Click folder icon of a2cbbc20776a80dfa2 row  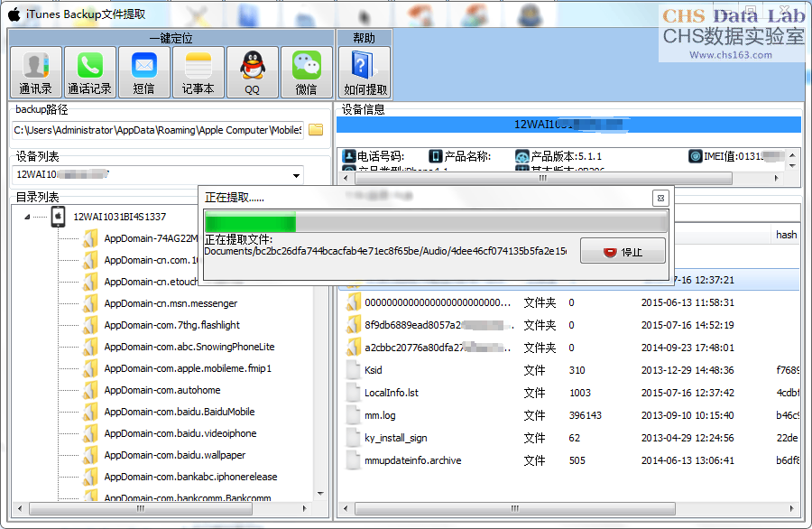pyautogui.click(x=353, y=348)
